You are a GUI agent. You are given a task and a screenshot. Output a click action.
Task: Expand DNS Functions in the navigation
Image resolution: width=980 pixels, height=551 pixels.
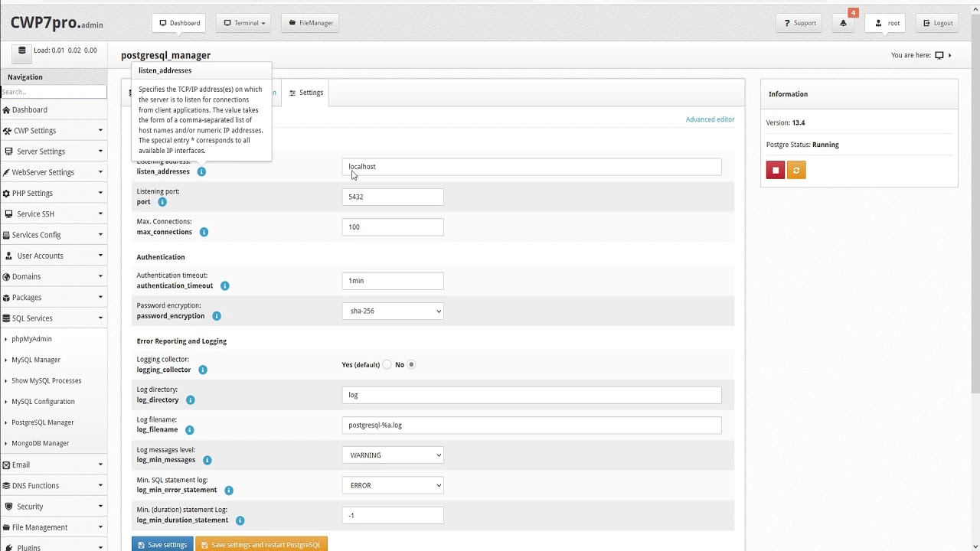[54, 485]
